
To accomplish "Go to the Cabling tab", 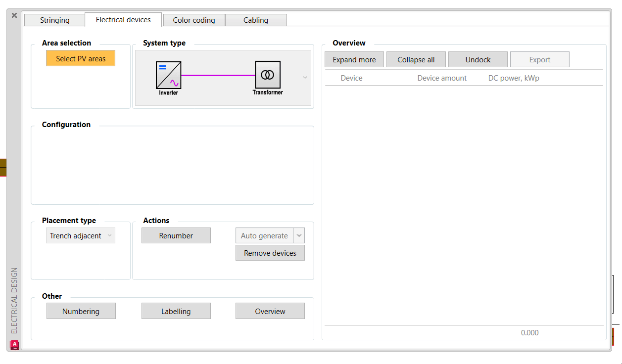I will tap(256, 20).
